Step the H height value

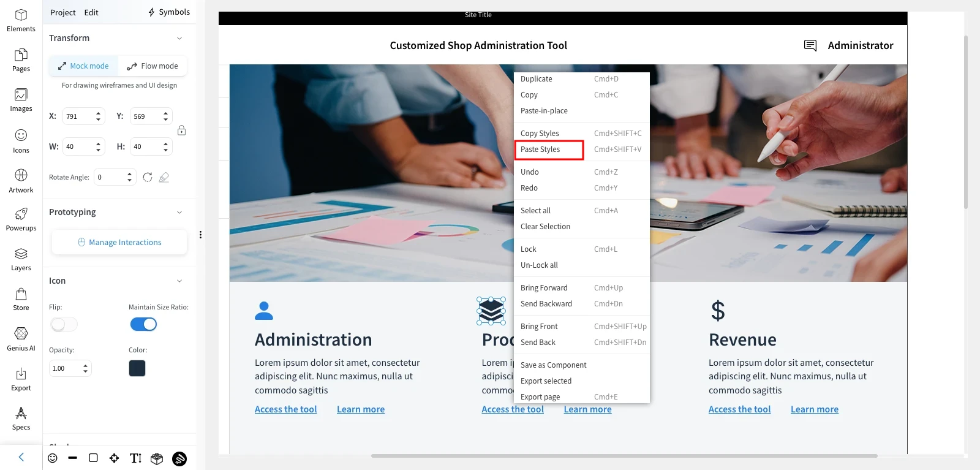point(165,147)
